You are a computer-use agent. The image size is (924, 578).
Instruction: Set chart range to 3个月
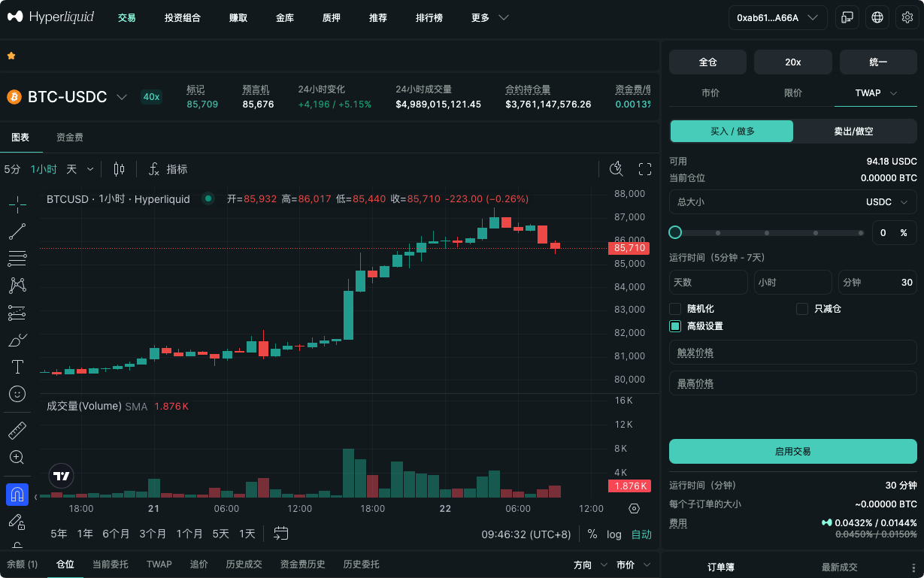click(x=153, y=534)
